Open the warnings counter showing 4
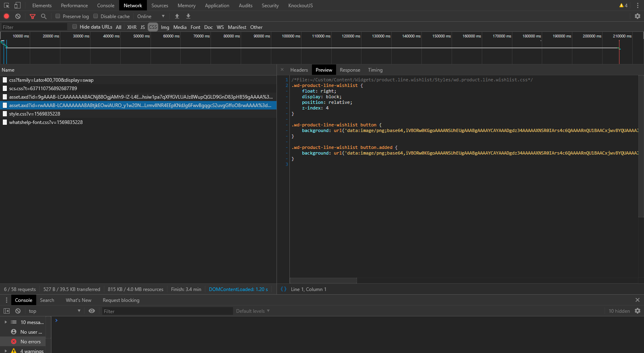This screenshot has width=644, height=353. [x=623, y=6]
